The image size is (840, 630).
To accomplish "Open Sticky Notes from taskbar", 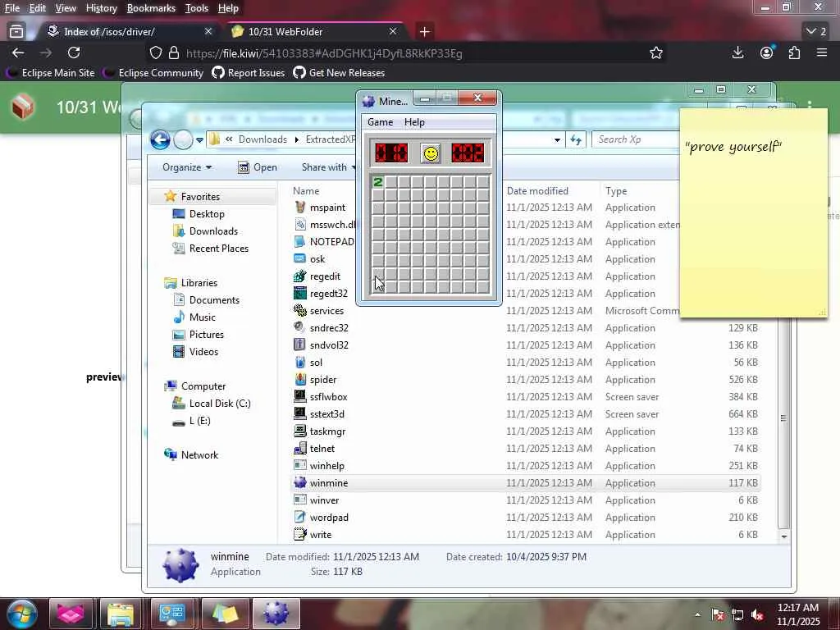I will 225,614.
